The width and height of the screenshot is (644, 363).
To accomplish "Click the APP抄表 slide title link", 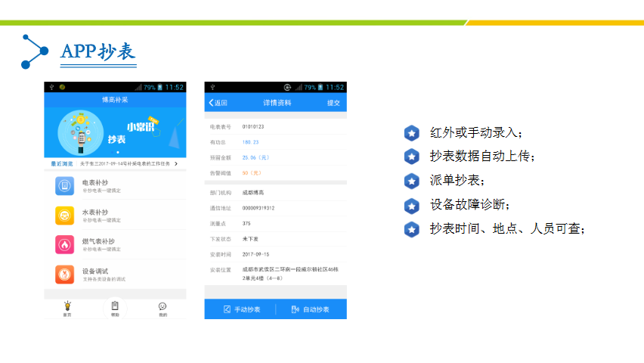I will (98, 51).
